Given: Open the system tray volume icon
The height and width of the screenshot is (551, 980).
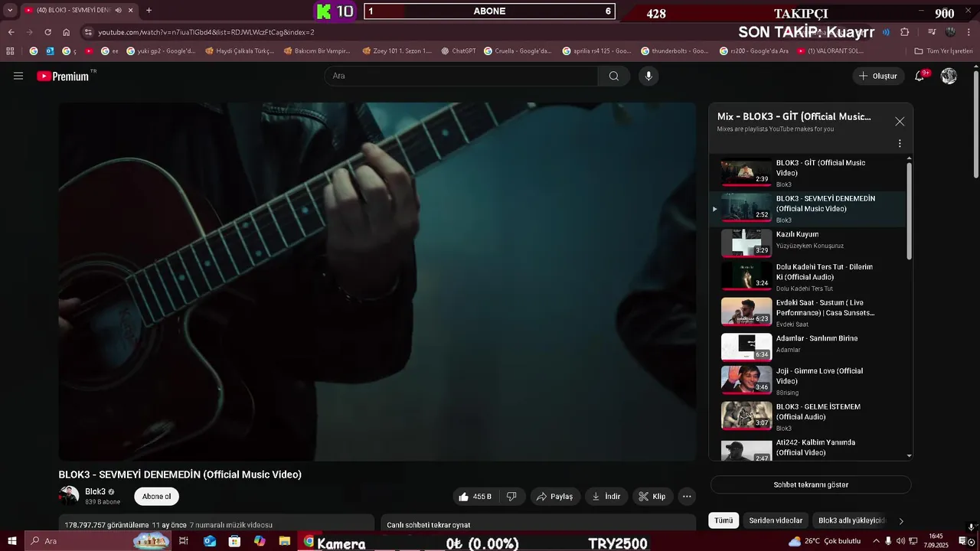Looking at the screenshot, I should [900, 541].
